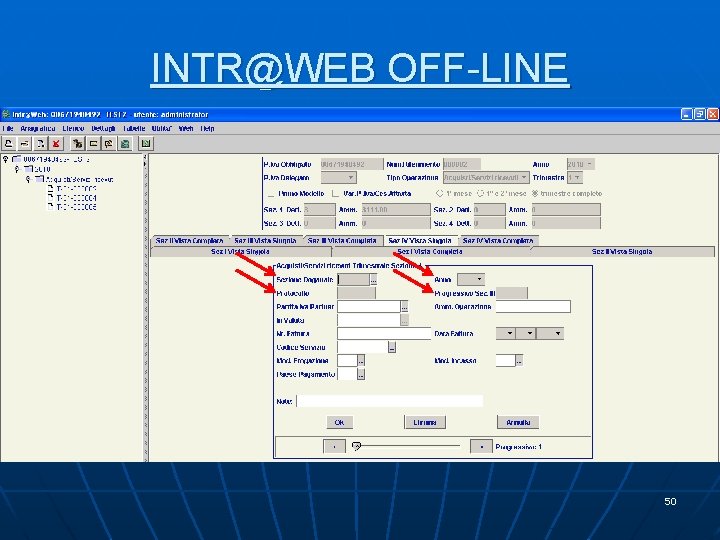Collapse the root node in the tree
Screen dimensions: 720x540
[6, 159]
